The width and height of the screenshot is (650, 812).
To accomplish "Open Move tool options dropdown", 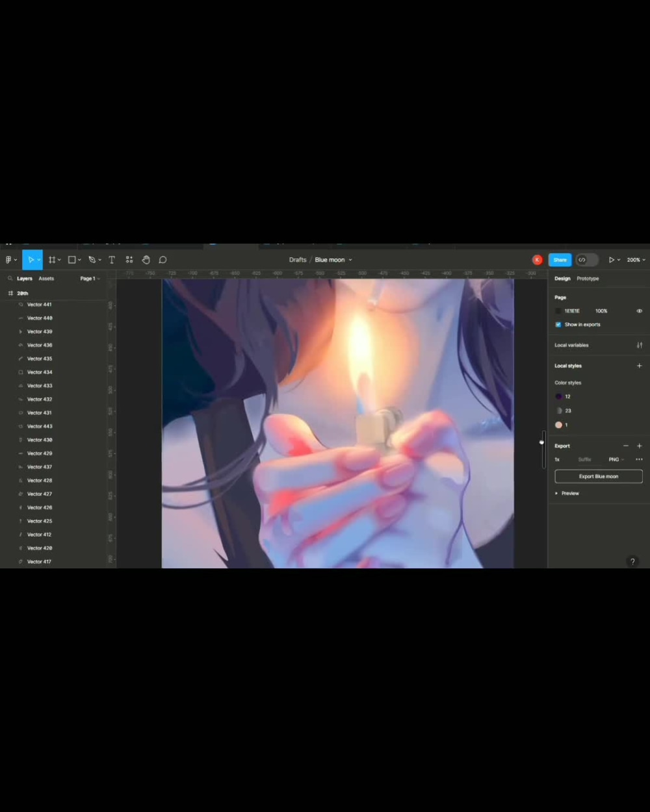I will pyautogui.click(x=39, y=260).
